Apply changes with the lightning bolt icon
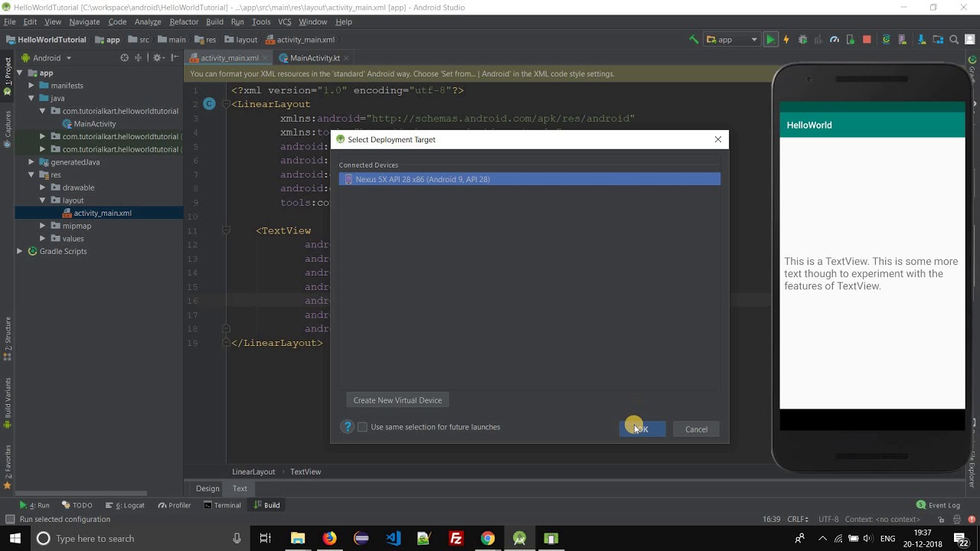Viewport: 980px width, 551px height. click(786, 40)
